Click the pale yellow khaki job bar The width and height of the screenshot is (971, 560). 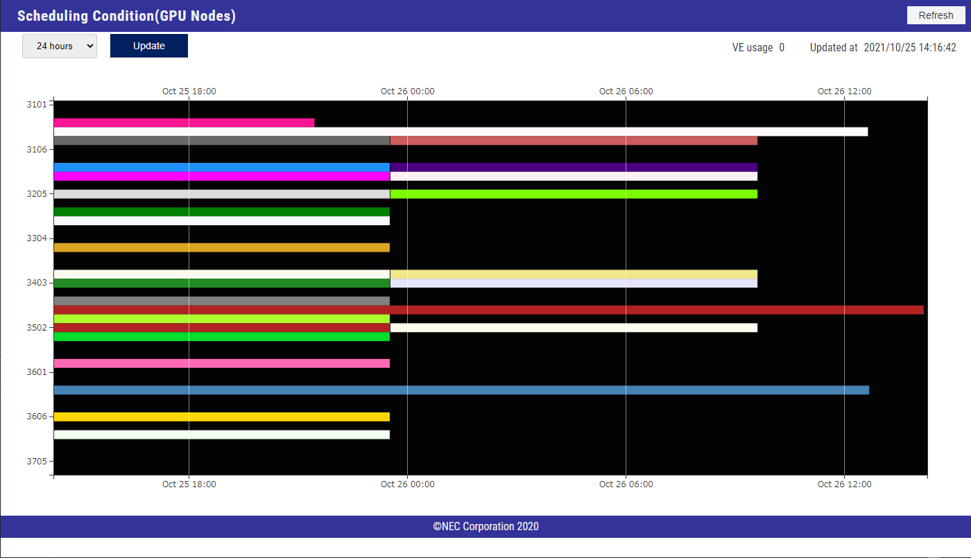click(574, 274)
